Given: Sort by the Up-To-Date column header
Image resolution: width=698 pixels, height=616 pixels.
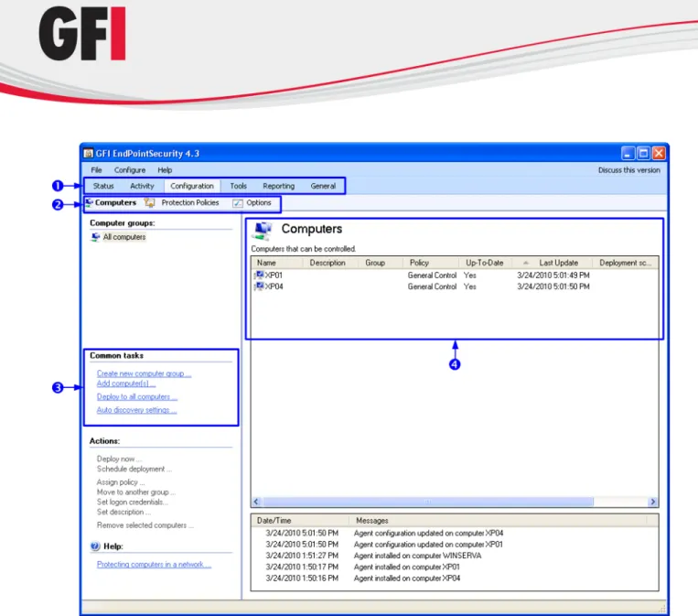Looking at the screenshot, I should coord(485,263).
